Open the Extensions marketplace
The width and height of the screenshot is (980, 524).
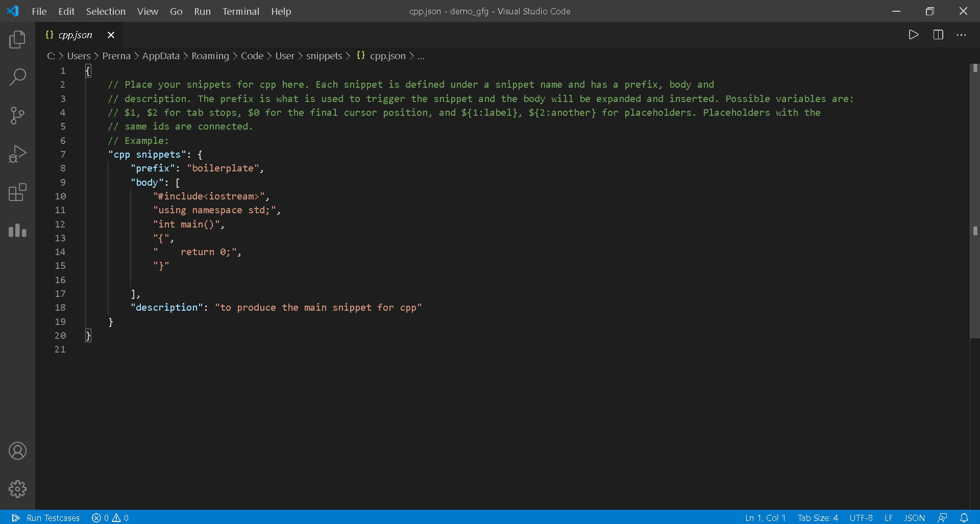17,192
